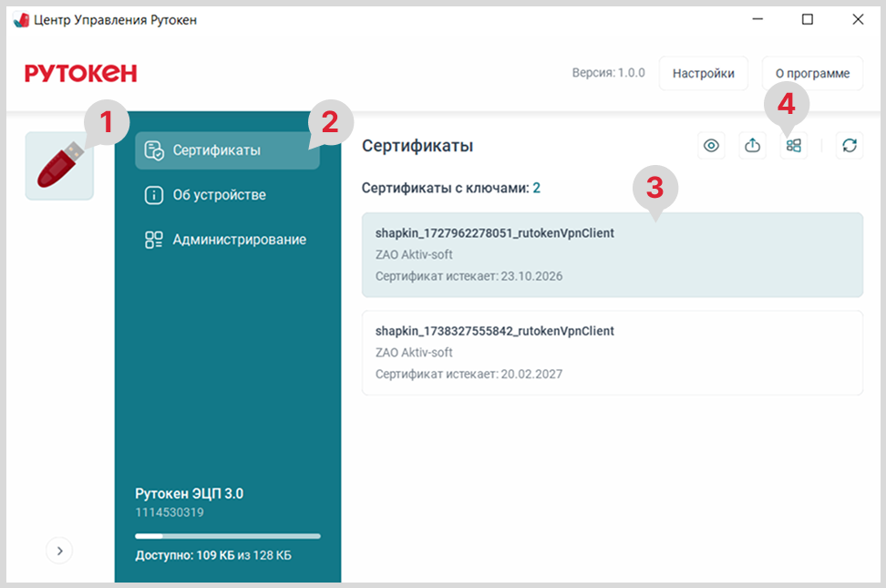Click the Администрирование icon in sidebar
886x588 pixels.
(154, 240)
